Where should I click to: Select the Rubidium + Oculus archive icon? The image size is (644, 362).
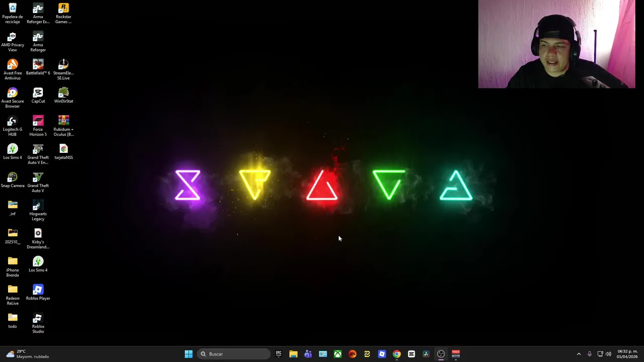pyautogui.click(x=63, y=126)
